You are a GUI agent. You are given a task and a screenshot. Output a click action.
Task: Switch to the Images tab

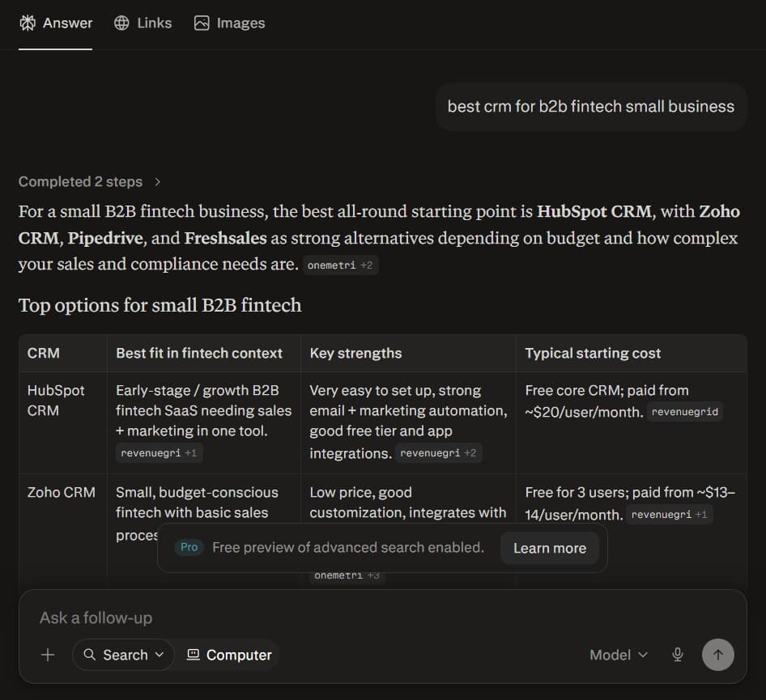tap(229, 23)
